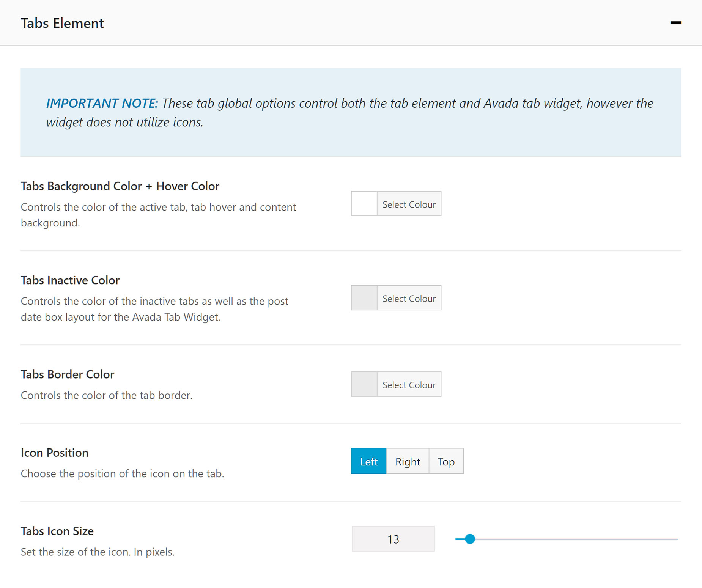702x588 pixels.
Task: Click the middle of the icon size slider track
Action: point(566,539)
